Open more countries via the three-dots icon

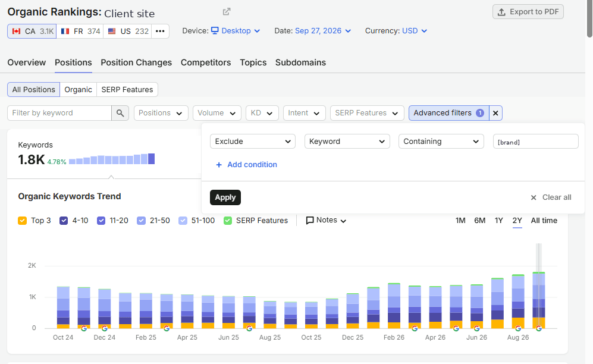click(161, 31)
